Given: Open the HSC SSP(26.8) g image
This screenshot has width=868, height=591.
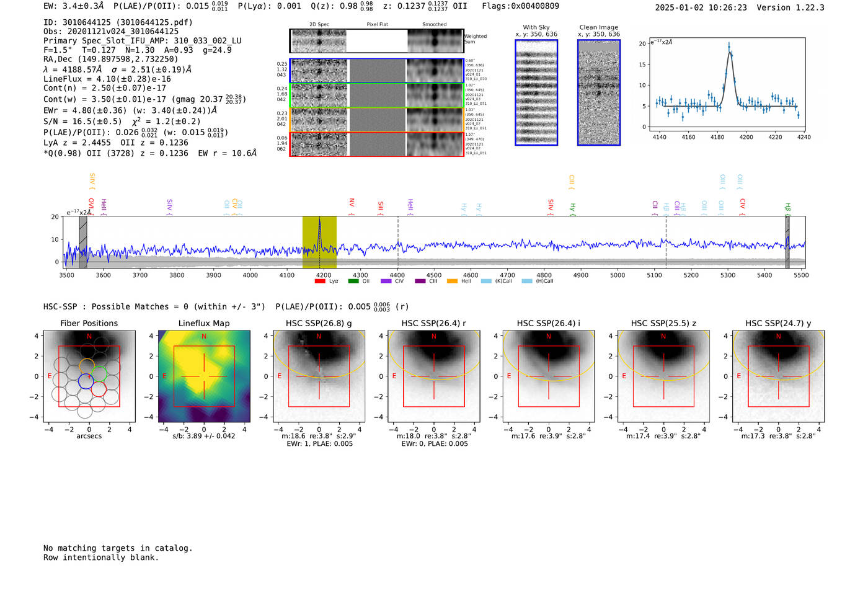Looking at the screenshot, I should tap(319, 376).
